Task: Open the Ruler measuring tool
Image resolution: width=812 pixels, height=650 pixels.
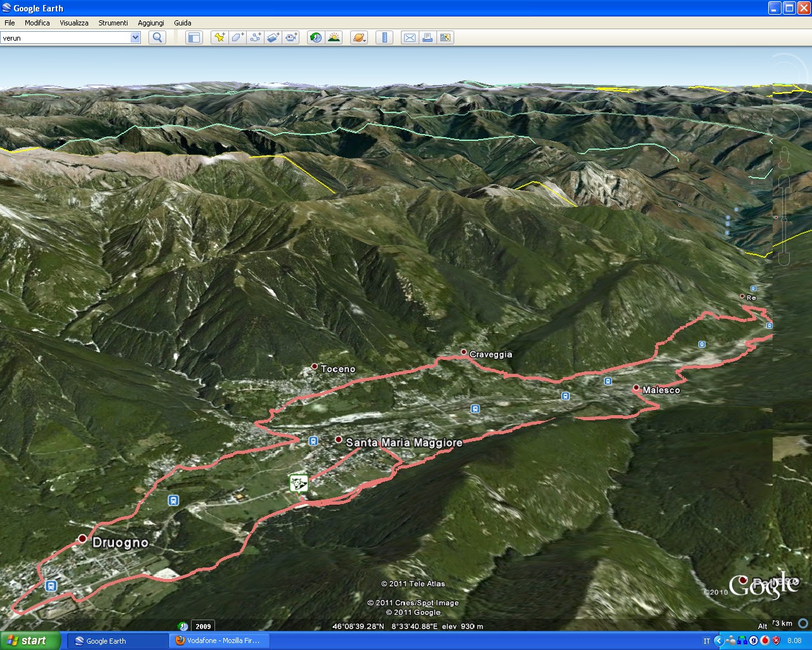Action: (x=384, y=37)
